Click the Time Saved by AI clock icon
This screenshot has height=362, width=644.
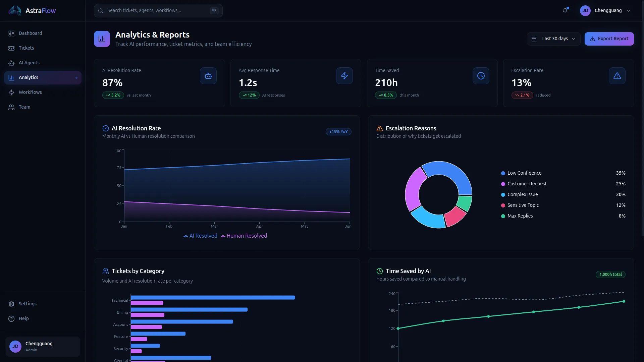click(380, 271)
